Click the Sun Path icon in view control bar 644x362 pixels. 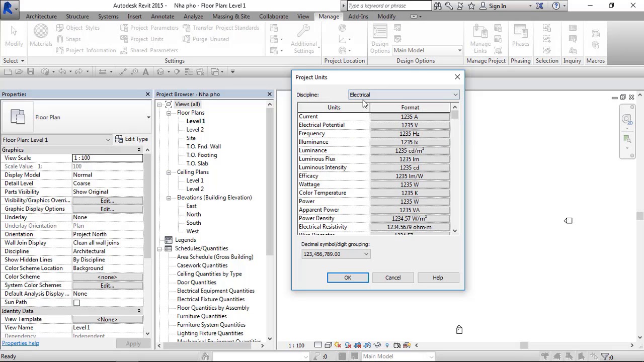coord(338,345)
